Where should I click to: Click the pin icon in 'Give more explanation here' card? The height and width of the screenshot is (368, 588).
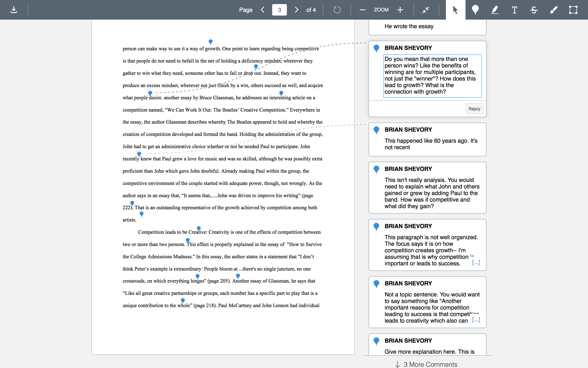[x=376, y=341]
